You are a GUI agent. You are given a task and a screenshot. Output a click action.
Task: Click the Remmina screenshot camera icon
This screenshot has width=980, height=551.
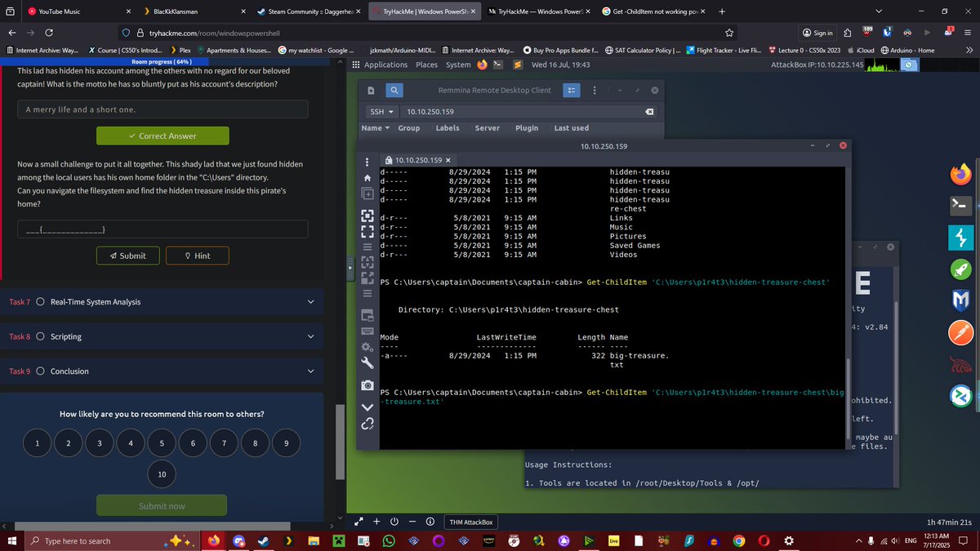[x=367, y=384]
